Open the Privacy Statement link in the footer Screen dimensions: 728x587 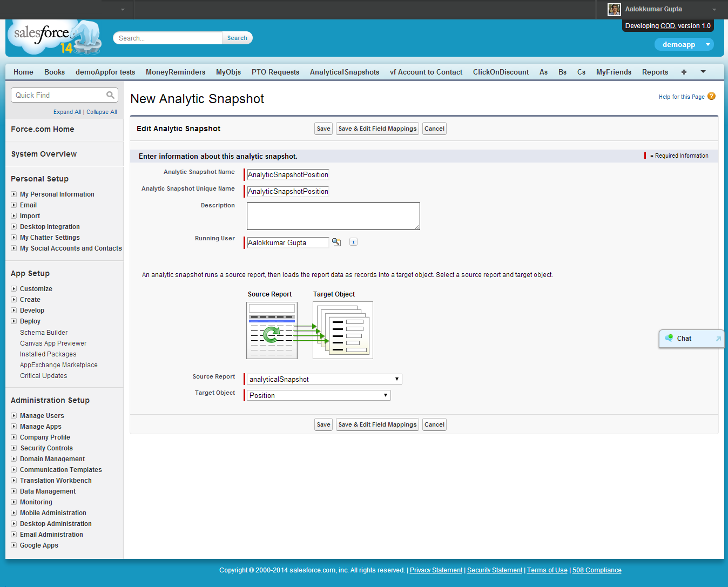pyautogui.click(x=436, y=570)
